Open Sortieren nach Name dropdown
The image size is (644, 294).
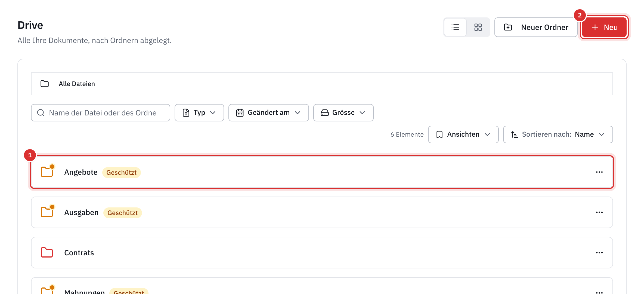tap(558, 134)
